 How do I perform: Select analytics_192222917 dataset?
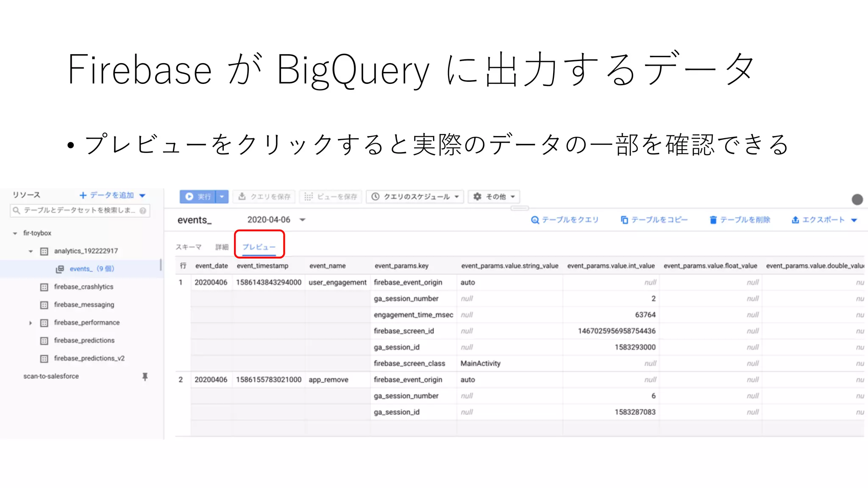[86, 251]
